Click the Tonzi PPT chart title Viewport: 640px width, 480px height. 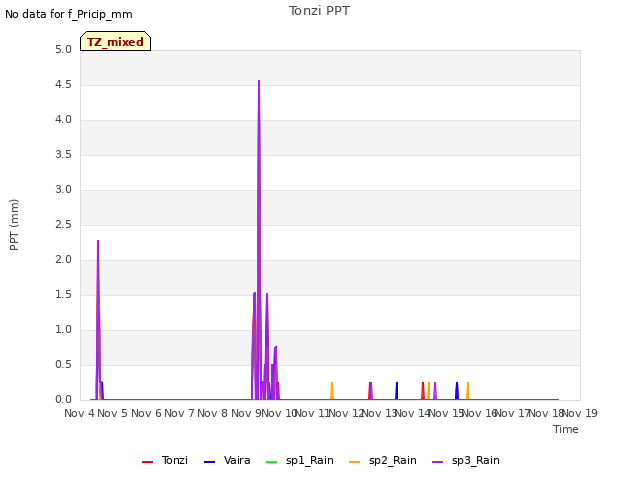click(319, 11)
